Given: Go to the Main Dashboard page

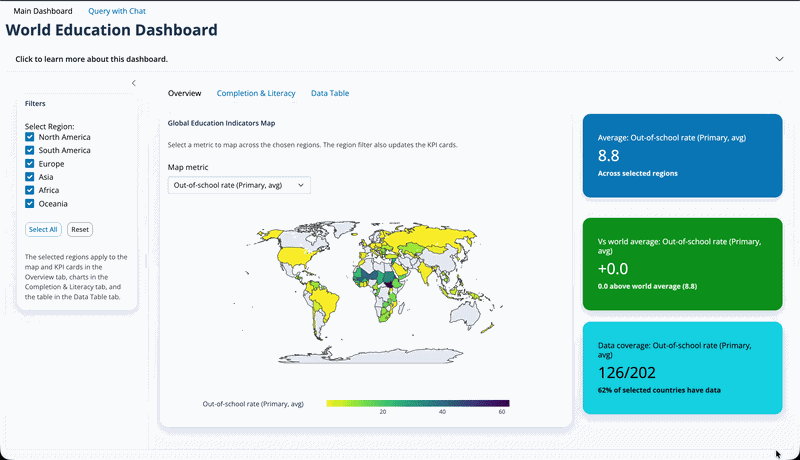Looking at the screenshot, I should pos(43,10).
